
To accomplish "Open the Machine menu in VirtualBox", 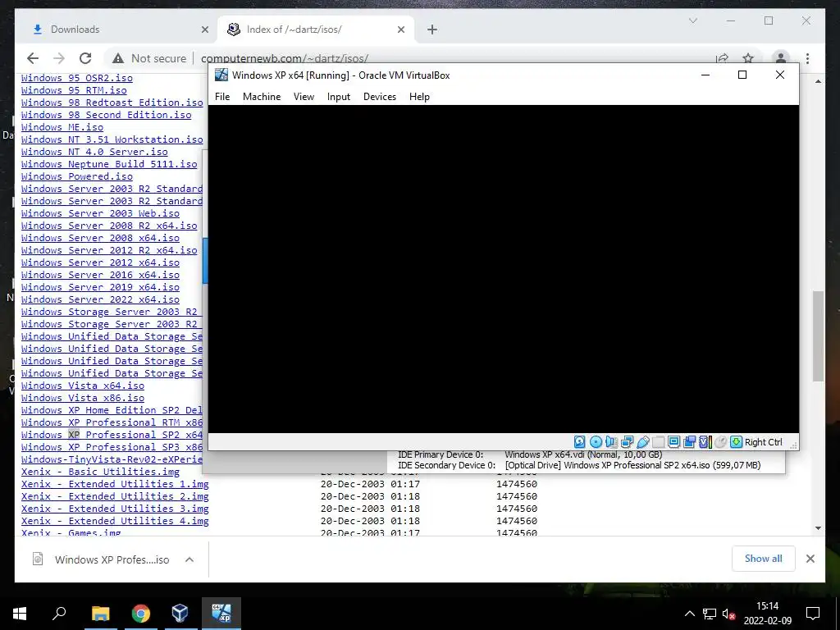I will 262,97.
